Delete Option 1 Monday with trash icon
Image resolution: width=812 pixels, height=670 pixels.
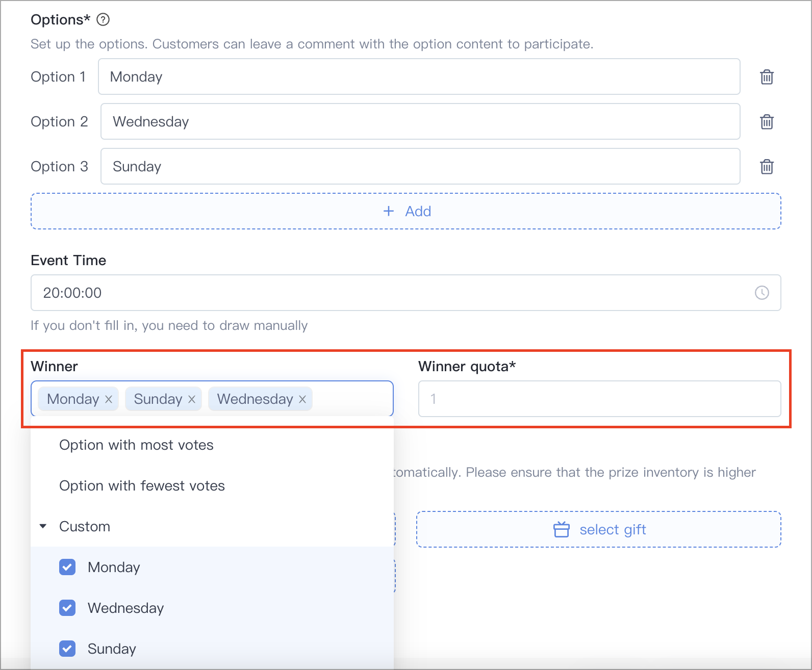coord(767,77)
